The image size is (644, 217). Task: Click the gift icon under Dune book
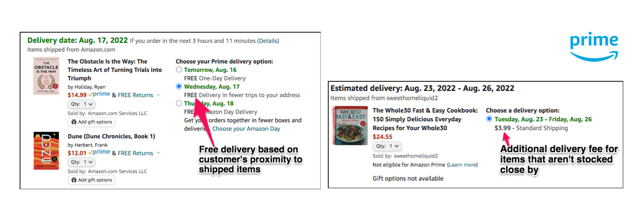pos(74,180)
